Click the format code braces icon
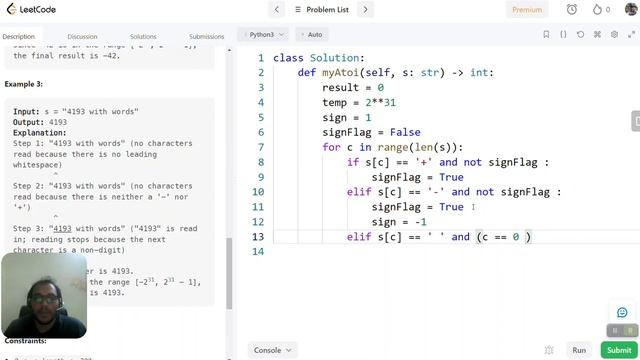 click(563, 35)
